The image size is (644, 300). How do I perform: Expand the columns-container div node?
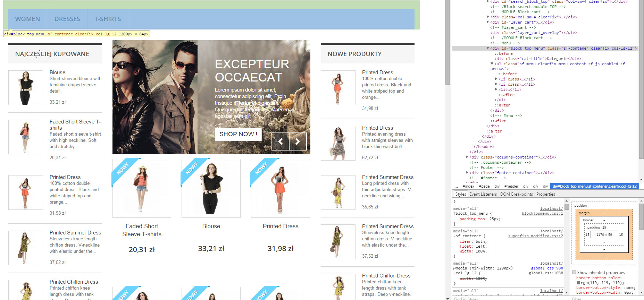coord(467,157)
